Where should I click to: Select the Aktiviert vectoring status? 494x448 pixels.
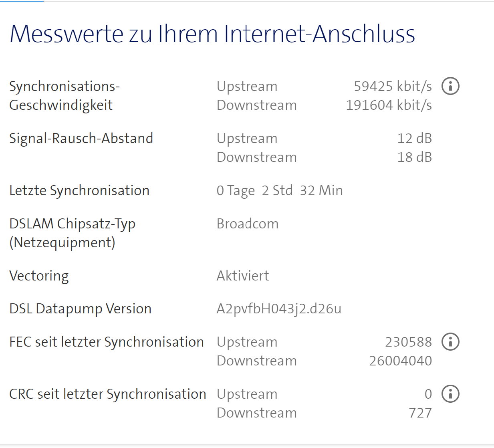tap(242, 275)
